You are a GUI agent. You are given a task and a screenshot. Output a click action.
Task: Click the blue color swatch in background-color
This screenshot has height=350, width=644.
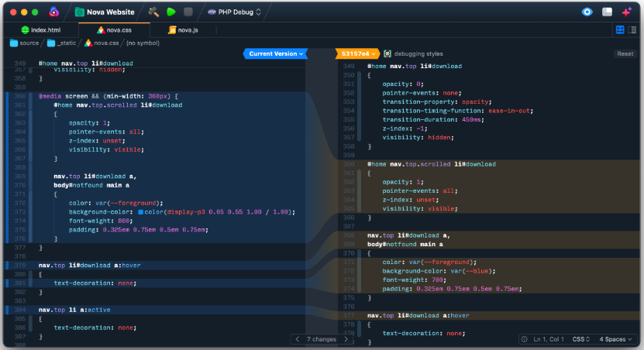141,211
